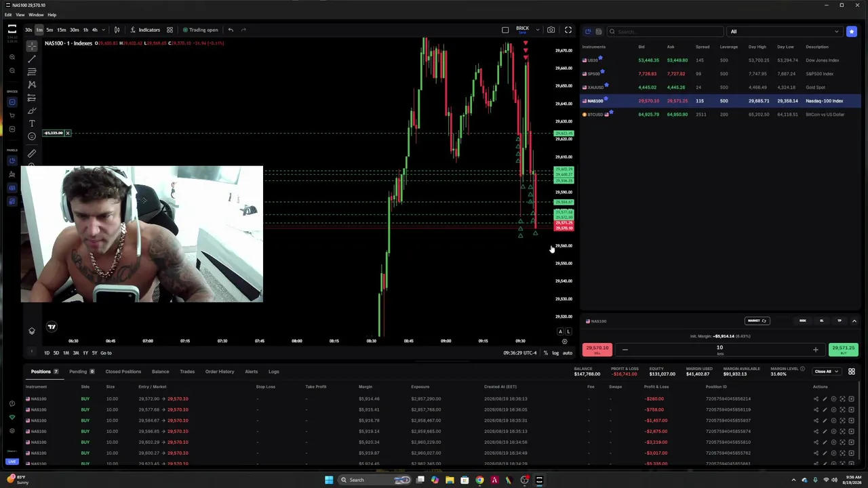Close the position with P&L -$1,457.00
Viewport: 868px width, 488px height.
click(x=852, y=421)
